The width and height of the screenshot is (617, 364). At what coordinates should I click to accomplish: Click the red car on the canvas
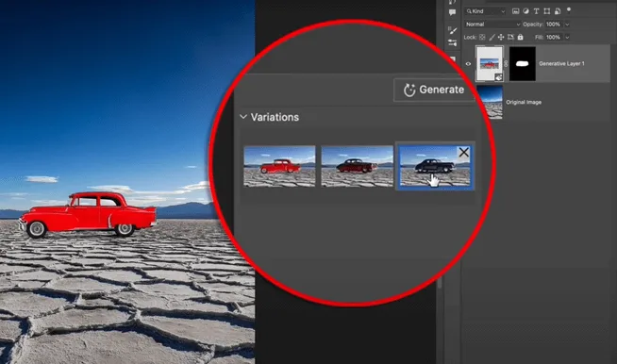pyautogui.click(x=88, y=214)
